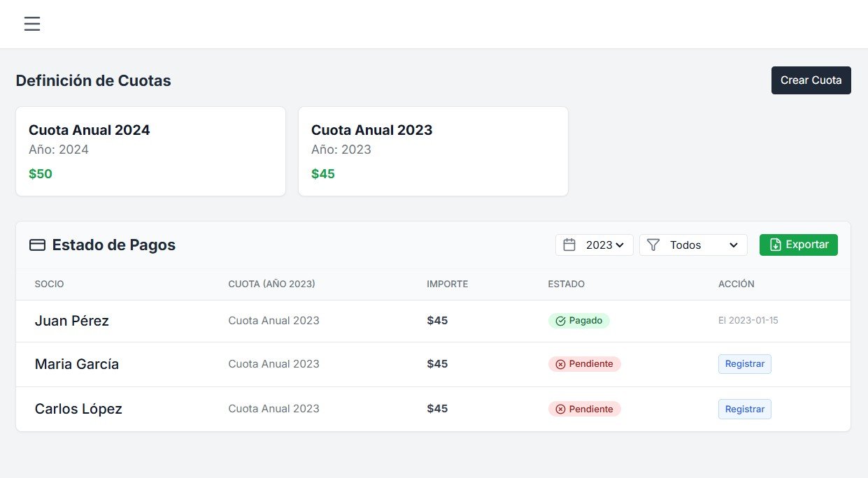Click the filter funnel icon beside Todos

[653, 245]
